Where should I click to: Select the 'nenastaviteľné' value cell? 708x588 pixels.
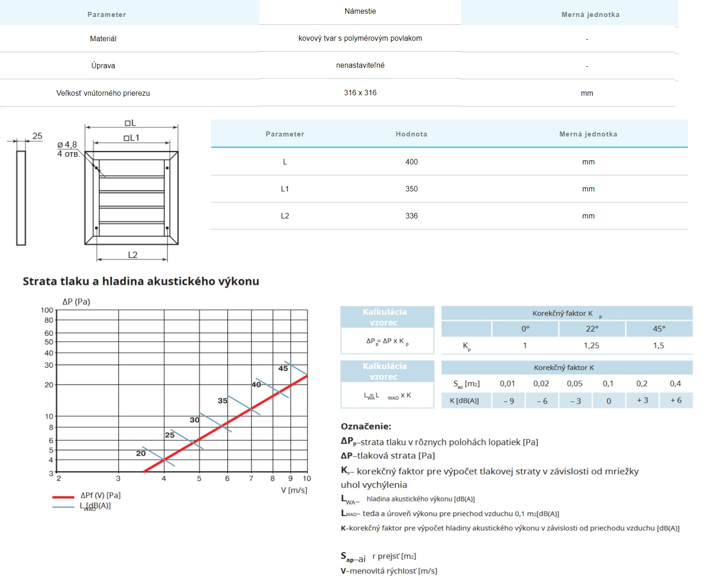360,65
